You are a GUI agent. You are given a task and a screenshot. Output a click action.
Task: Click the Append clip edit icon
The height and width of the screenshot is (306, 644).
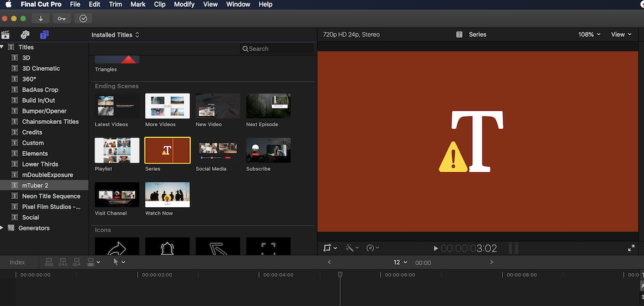(76, 261)
